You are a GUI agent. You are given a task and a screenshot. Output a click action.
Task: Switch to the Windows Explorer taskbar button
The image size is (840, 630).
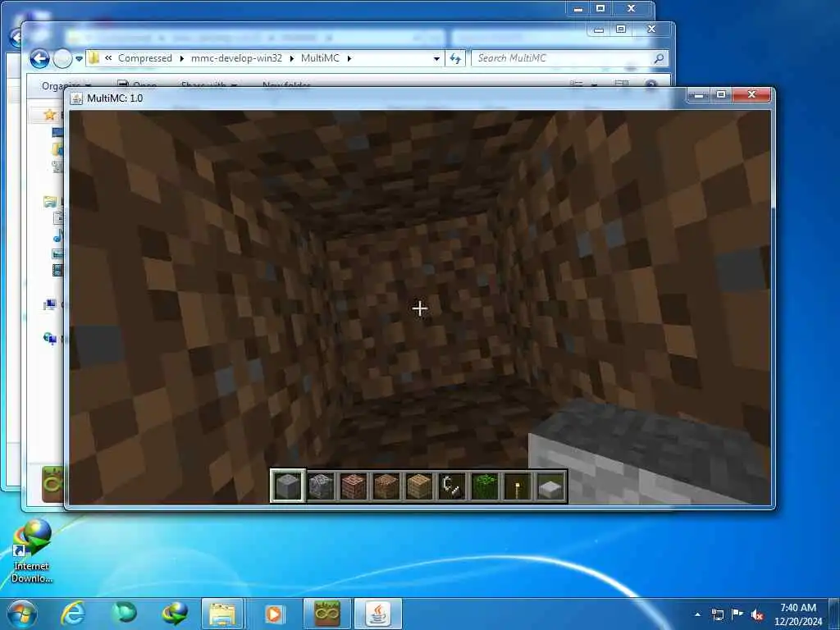222,614
